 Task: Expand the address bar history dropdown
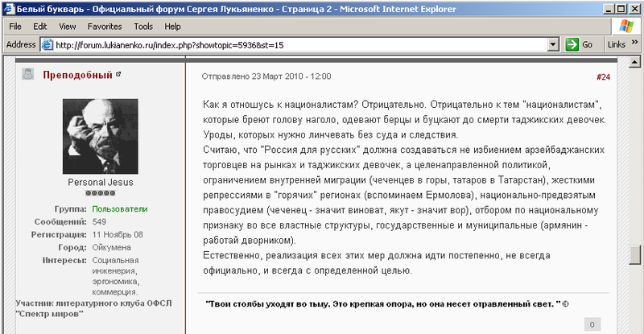pyautogui.click(x=553, y=45)
